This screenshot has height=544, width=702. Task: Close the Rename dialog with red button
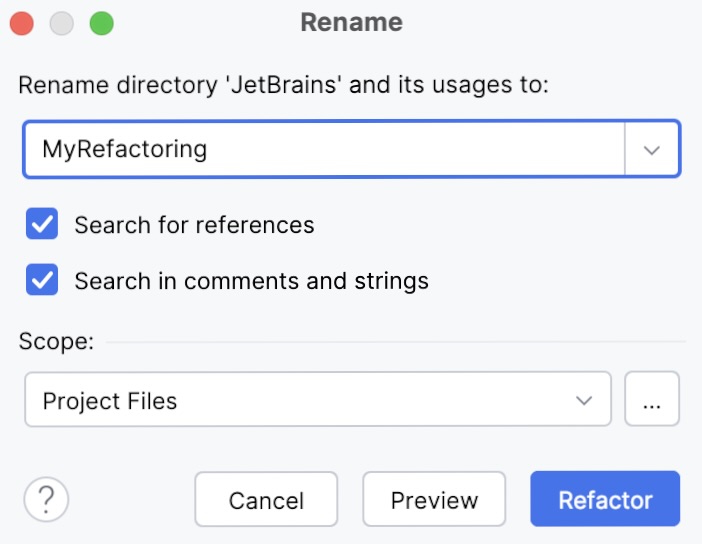click(x=21, y=23)
